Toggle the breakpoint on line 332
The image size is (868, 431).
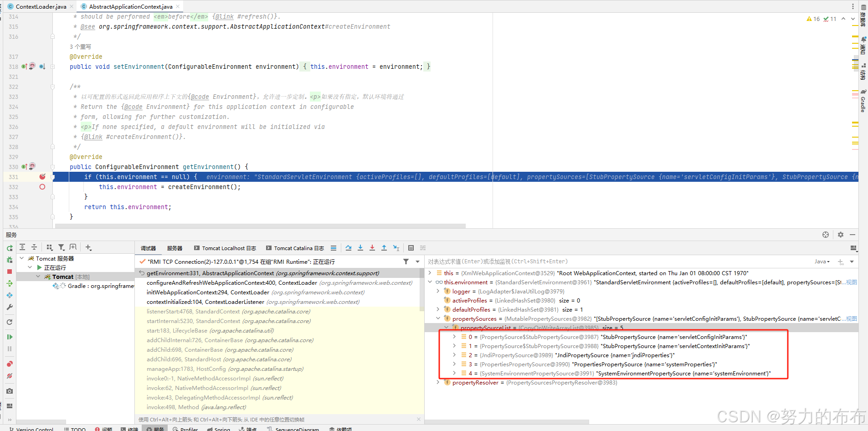pyautogui.click(x=42, y=187)
